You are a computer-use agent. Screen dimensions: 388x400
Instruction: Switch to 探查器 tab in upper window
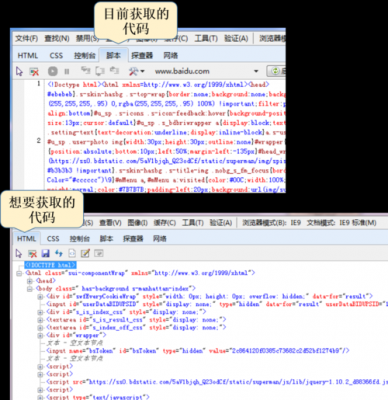pyautogui.click(x=142, y=55)
